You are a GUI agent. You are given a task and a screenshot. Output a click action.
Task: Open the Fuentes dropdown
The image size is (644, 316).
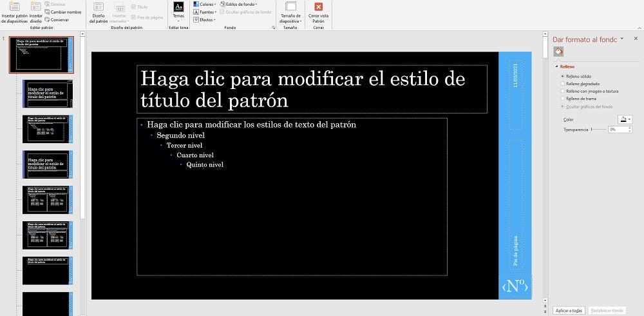coord(206,12)
